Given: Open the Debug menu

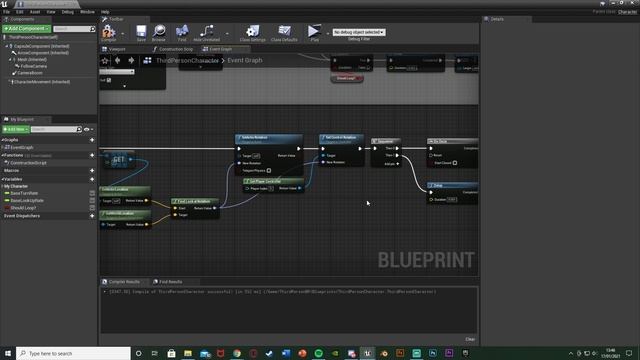Looking at the screenshot, I should pyautogui.click(x=68, y=12).
